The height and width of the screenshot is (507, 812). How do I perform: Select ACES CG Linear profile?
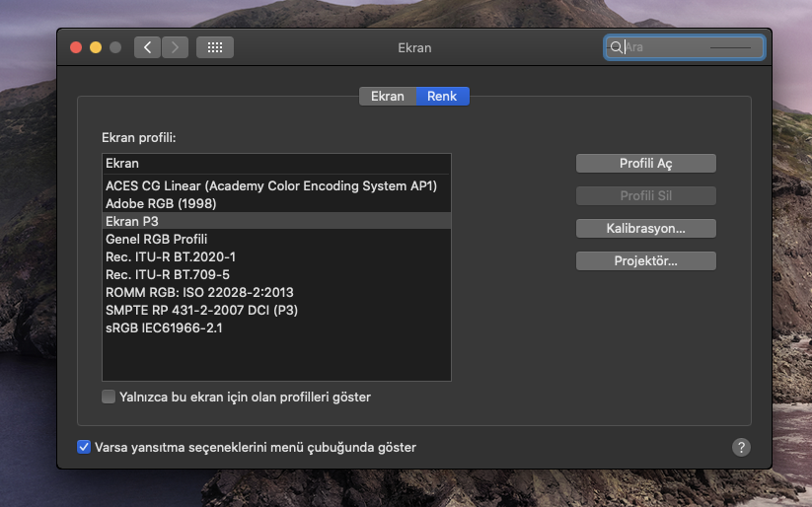coord(271,185)
